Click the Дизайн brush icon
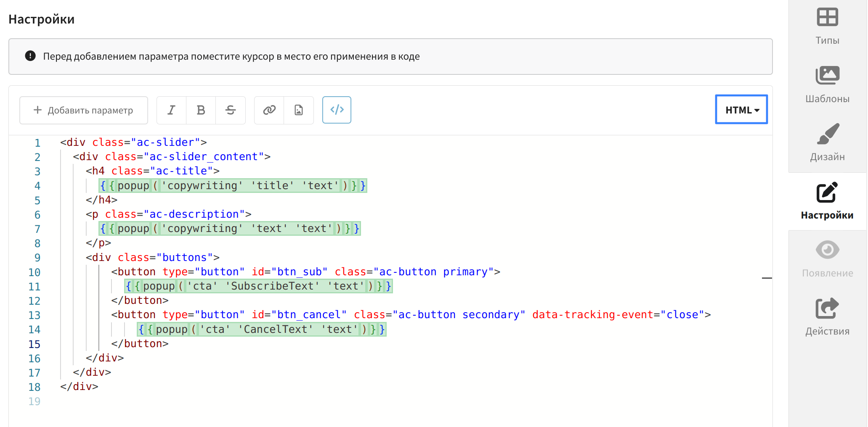 (x=828, y=134)
